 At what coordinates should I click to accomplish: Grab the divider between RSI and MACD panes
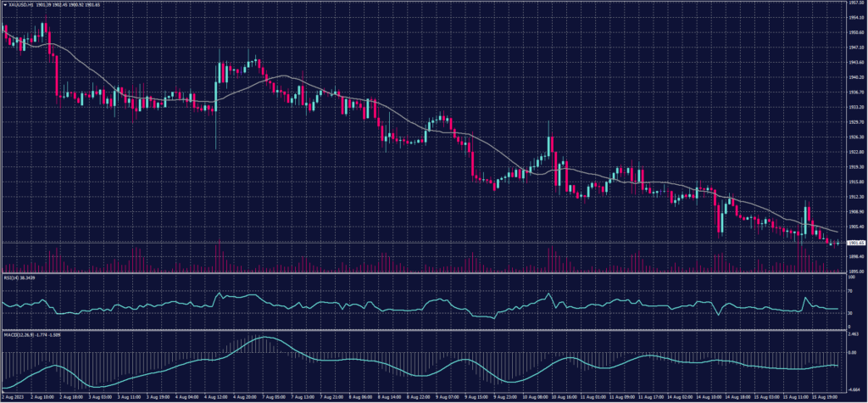point(424,329)
